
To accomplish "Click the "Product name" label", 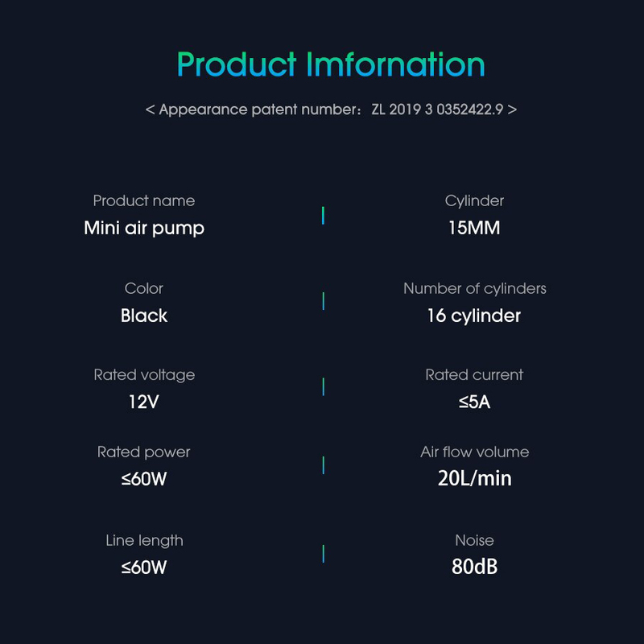I will click(x=144, y=200).
